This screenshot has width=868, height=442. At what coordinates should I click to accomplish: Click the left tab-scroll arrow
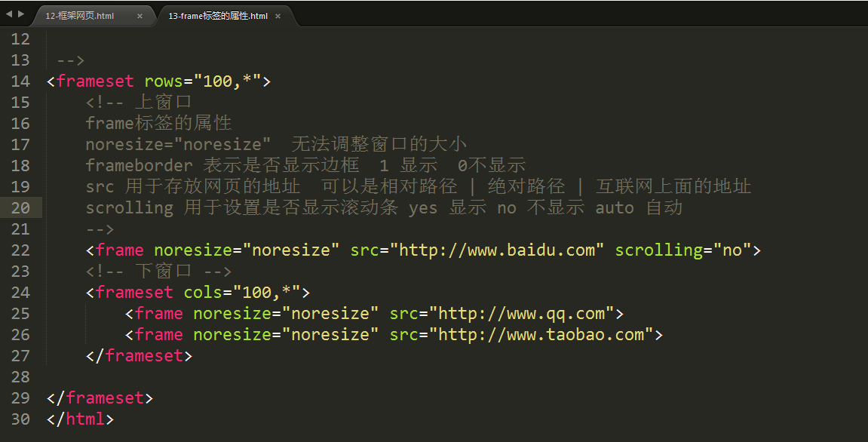pos(9,14)
